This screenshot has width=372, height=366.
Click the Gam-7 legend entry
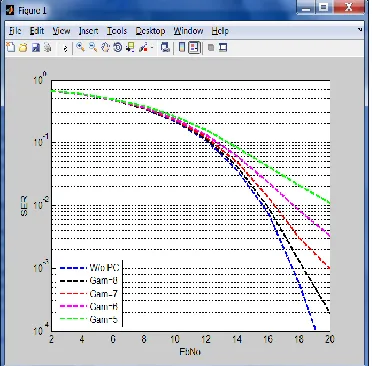click(x=89, y=294)
